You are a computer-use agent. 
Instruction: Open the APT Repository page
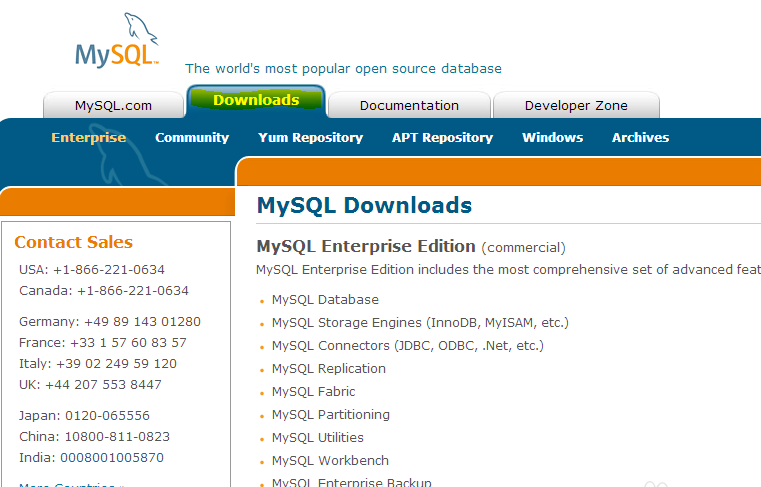(443, 137)
